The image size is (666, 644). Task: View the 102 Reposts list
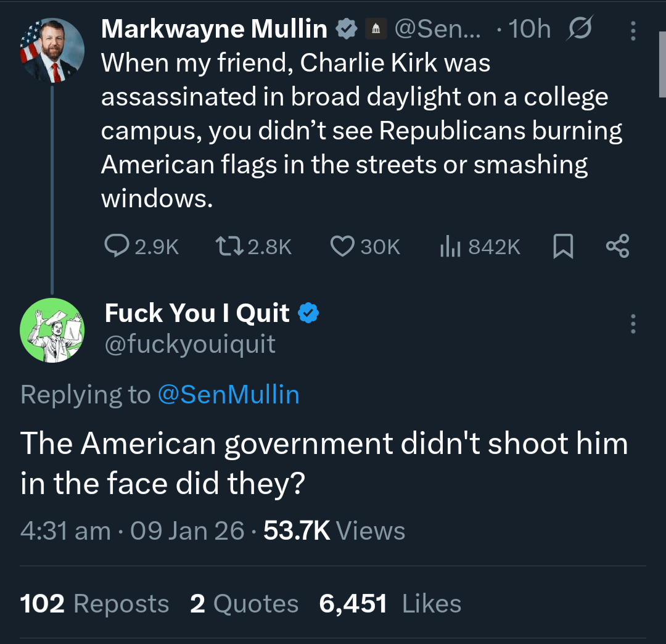pyautogui.click(x=94, y=603)
